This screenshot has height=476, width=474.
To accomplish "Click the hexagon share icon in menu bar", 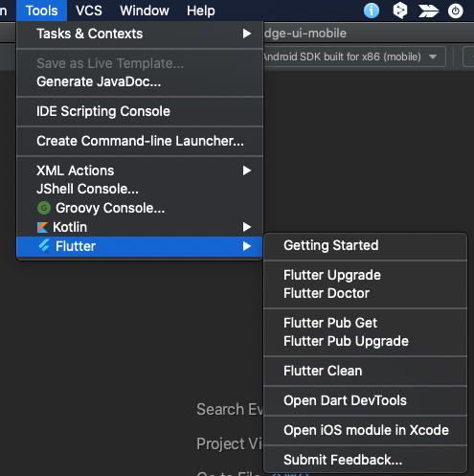I will click(399, 11).
